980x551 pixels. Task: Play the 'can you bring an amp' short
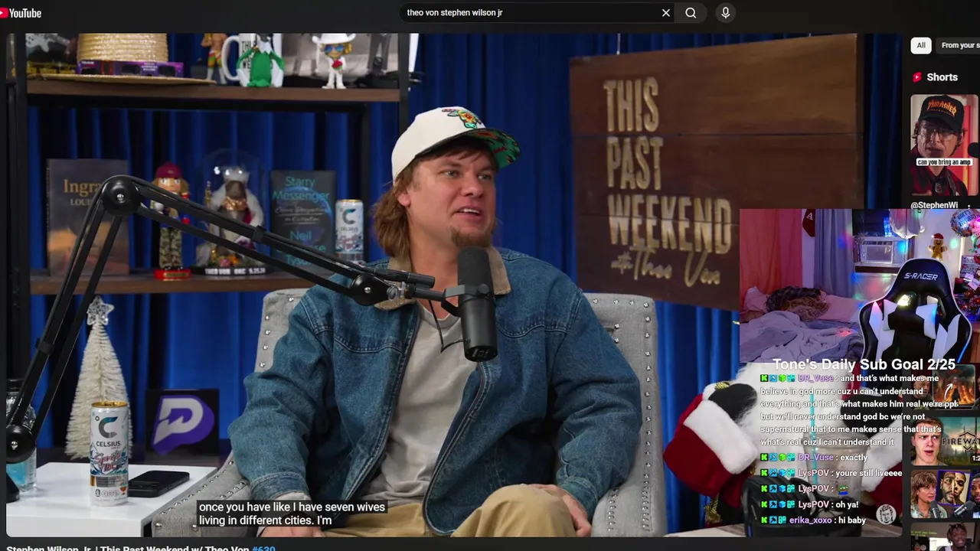(945, 145)
